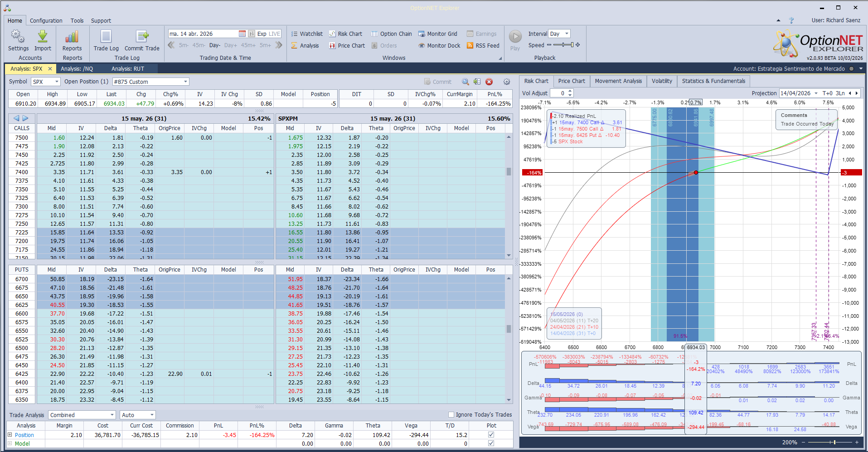Click the bar-toggle icon next to calendar
This screenshot has width=868, height=452.
252,34
